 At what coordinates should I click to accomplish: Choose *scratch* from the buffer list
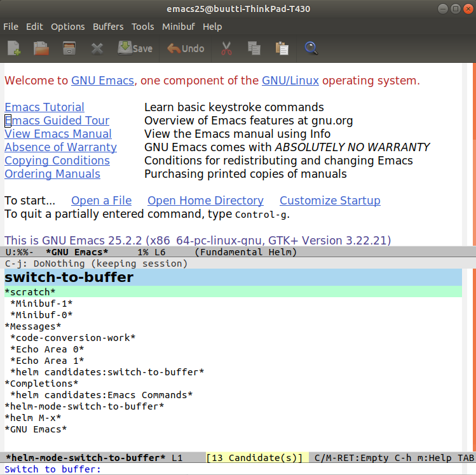coord(31,292)
